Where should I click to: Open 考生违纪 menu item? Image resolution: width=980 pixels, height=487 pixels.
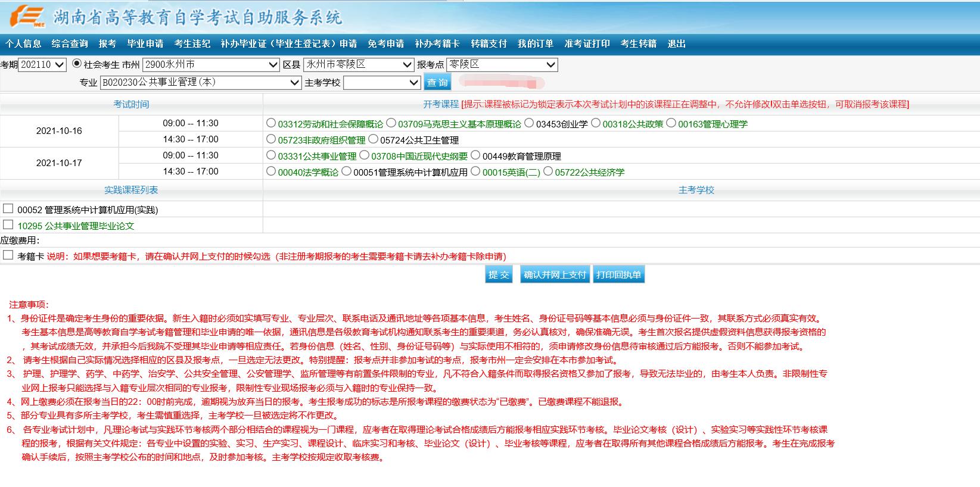192,43
